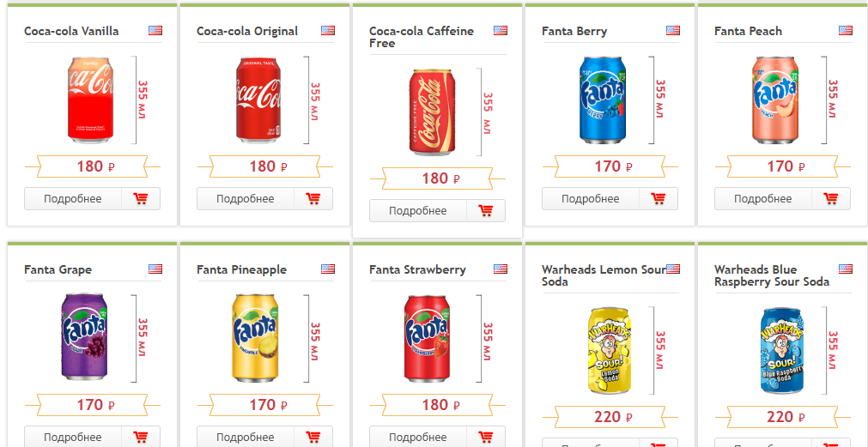Click the Fanta Strawberry can thumbnail
Image resolution: width=868 pixels, height=447 pixels.
(428, 337)
